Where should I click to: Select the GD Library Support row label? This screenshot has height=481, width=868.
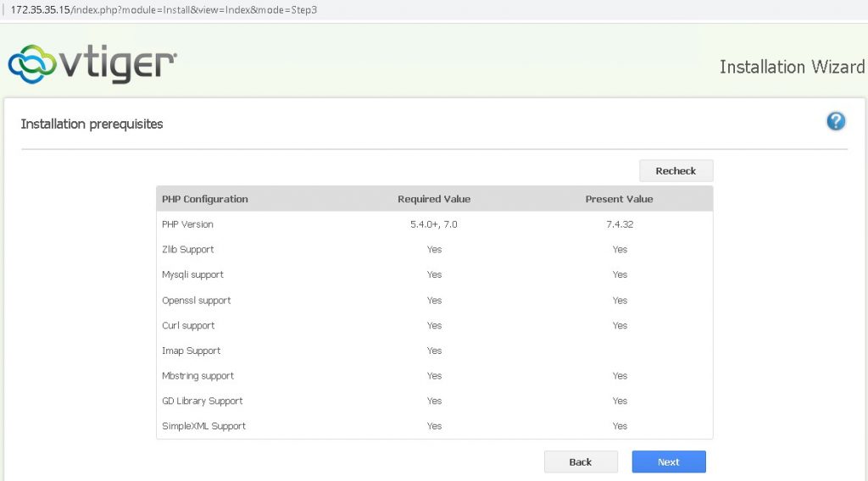202,401
